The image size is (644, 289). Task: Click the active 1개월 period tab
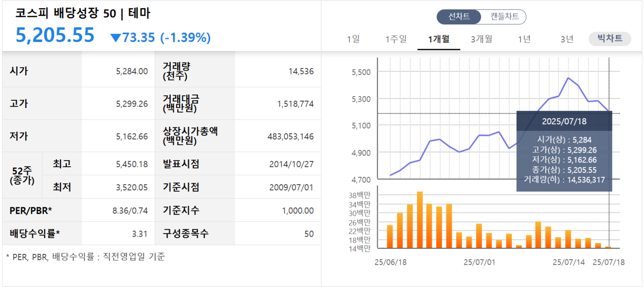[439, 39]
